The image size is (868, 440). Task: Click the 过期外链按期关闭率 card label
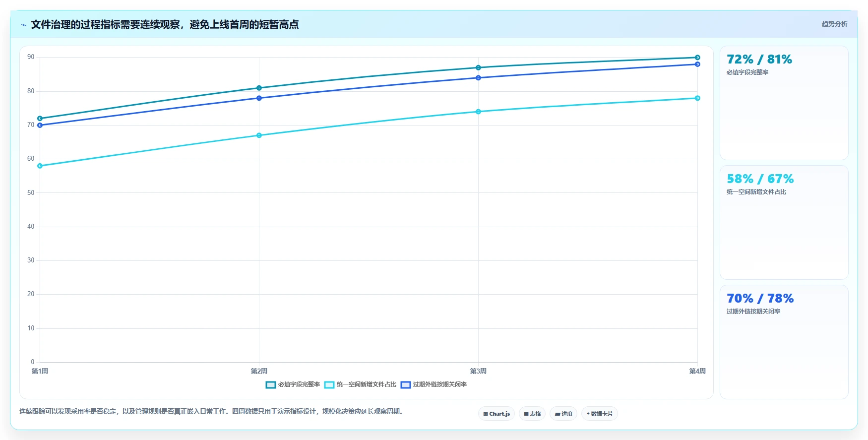pos(753,312)
